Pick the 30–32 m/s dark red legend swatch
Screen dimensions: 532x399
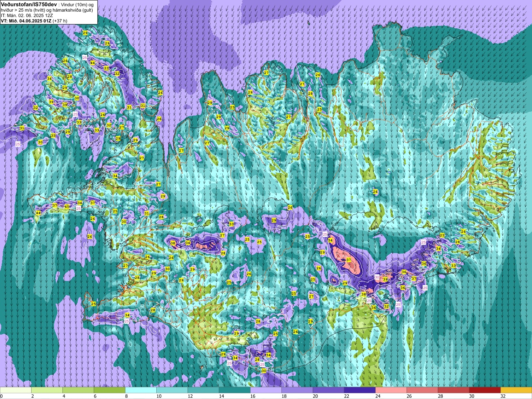[x=485, y=390]
